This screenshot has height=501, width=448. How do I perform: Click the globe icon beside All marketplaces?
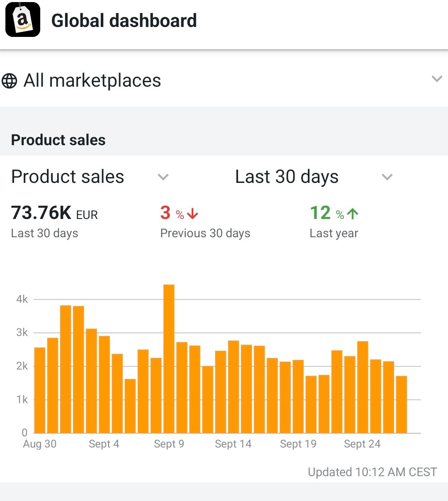[9, 80]
